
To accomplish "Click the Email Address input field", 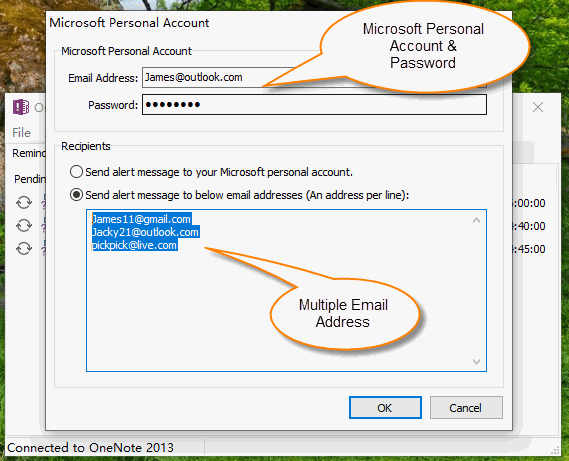I will click(314, 77).
